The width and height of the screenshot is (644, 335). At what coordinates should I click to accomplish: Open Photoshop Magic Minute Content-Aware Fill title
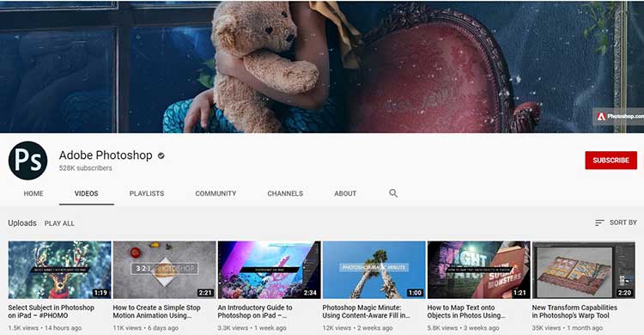click(x=367, y=312)
